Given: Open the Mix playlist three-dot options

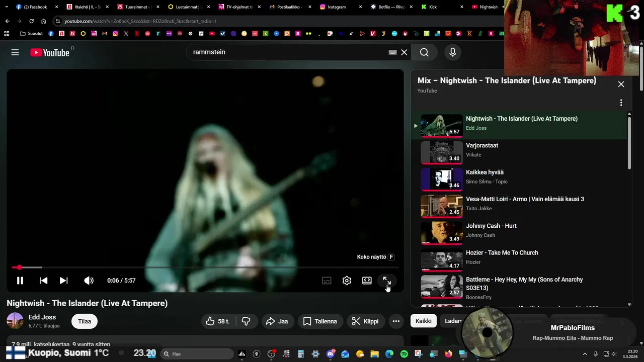Looking at the screenshot, I should coord(621,103).
